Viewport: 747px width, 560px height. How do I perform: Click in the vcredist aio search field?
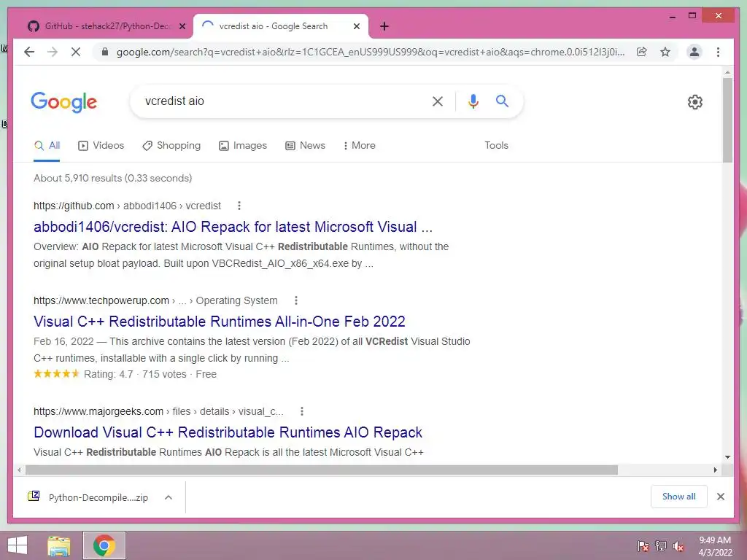pos(281,101)
